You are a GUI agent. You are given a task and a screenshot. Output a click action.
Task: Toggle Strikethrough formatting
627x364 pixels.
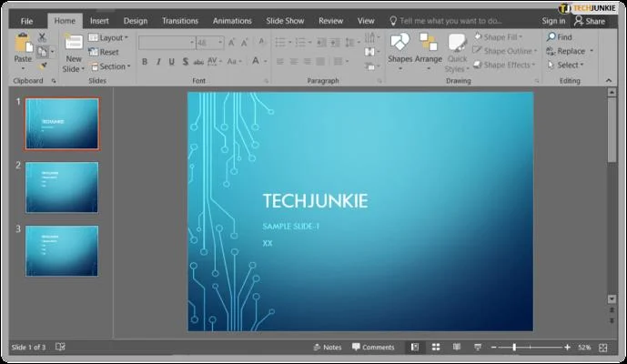coord(198,62)
